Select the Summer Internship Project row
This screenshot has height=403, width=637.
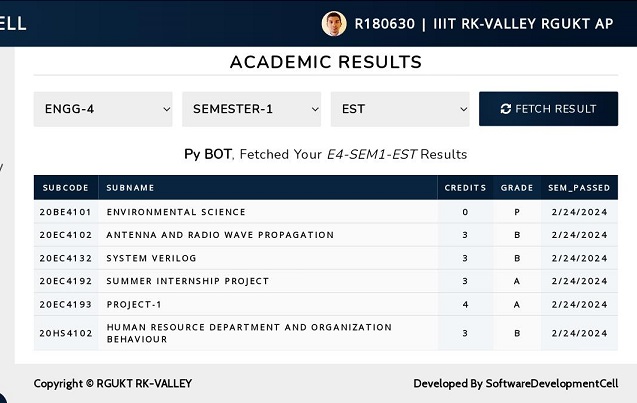click(x=326, y=281)
